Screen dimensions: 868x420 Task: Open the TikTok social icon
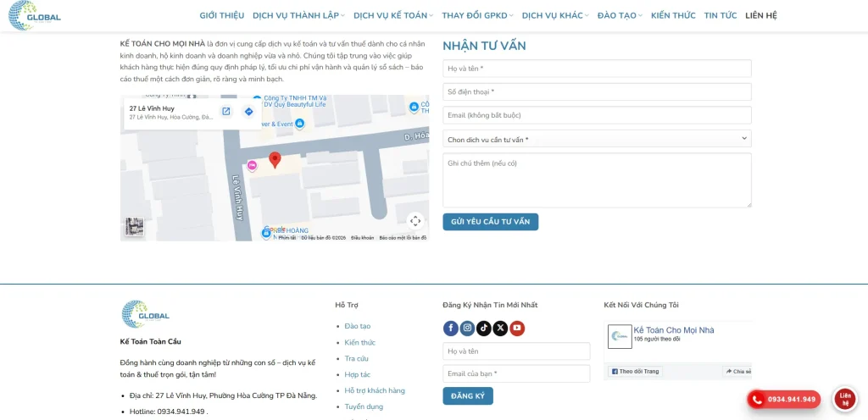pyautogui.click(x=484, y=329)
